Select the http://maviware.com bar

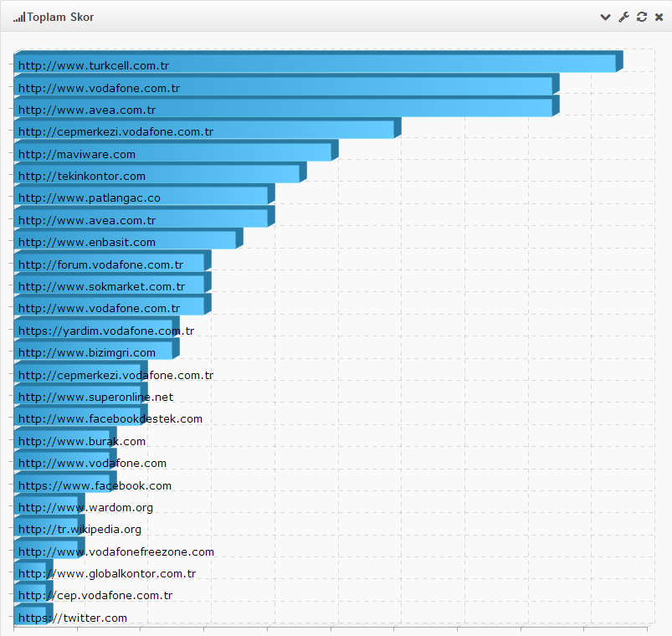(176, 151)
